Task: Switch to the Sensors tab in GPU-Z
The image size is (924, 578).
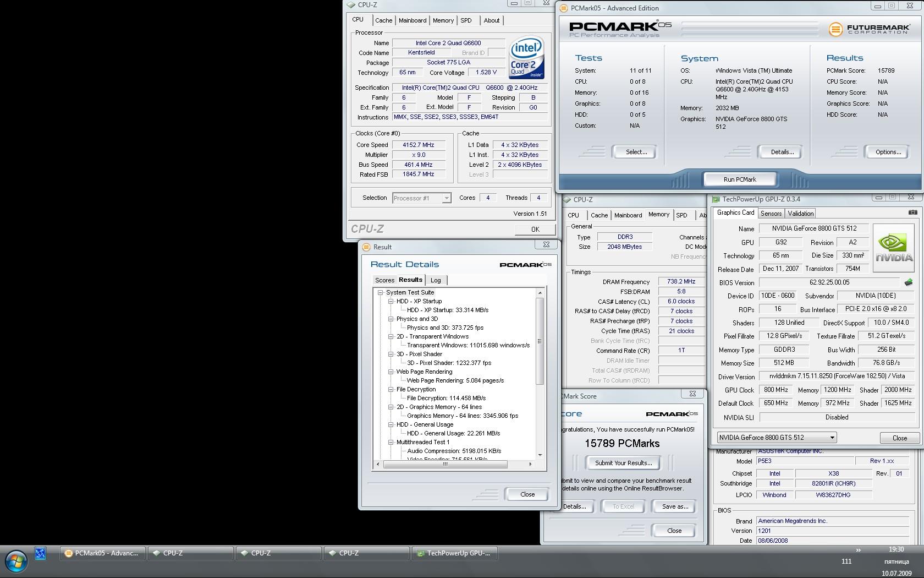Action: 771,214
